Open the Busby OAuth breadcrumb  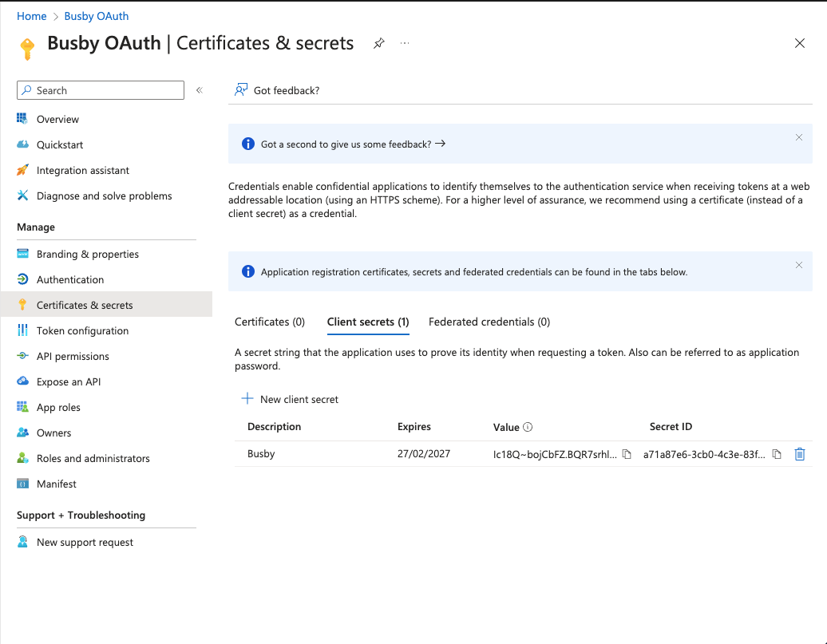(x=97, y=16)
